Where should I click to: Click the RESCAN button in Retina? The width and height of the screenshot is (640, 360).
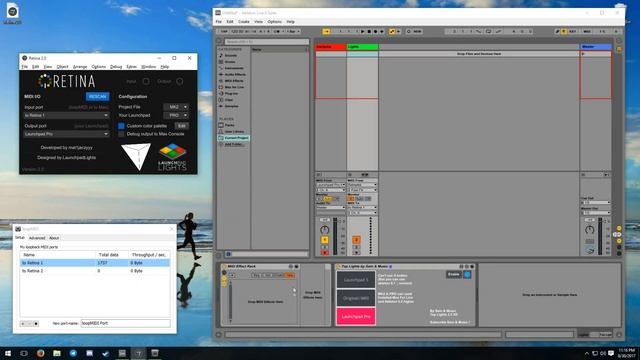98,96
